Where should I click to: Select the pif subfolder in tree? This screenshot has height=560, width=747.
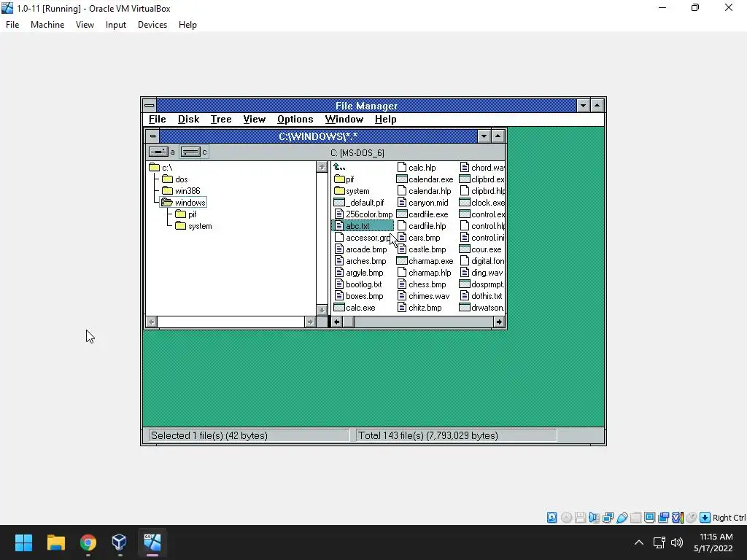(186, 214)
